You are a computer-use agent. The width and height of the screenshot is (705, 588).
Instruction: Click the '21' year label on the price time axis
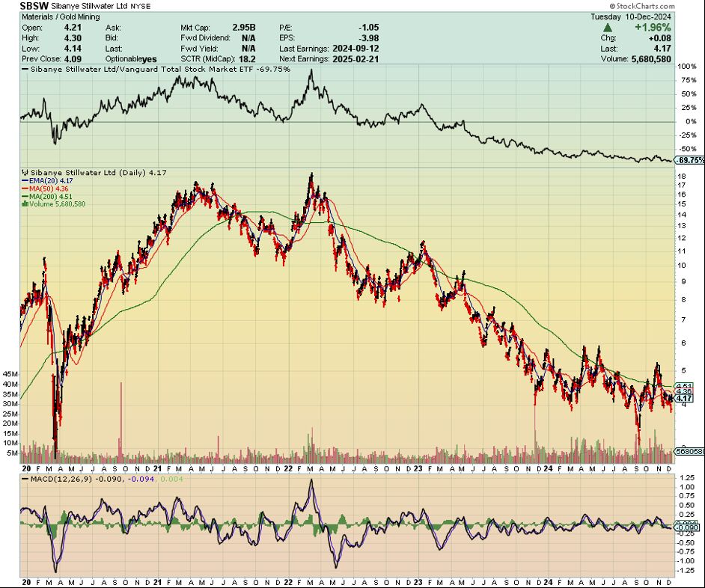157,468
